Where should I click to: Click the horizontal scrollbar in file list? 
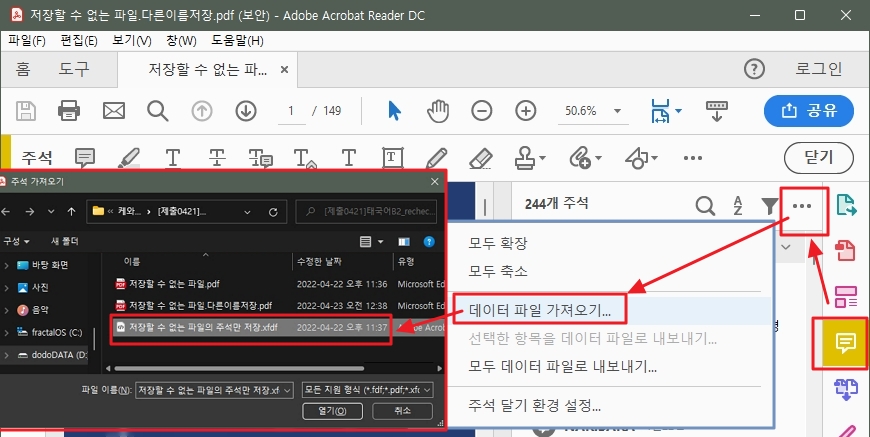[239, 368]
